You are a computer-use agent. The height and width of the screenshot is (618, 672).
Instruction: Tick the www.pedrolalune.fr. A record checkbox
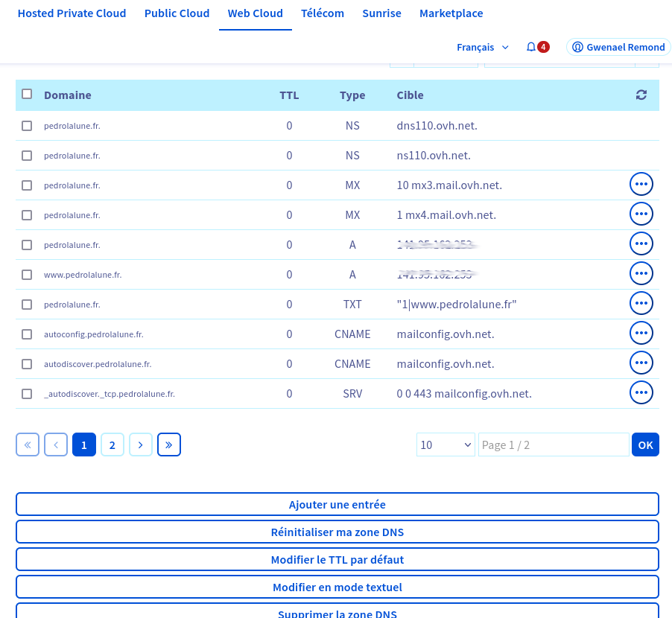pos(27,275)
